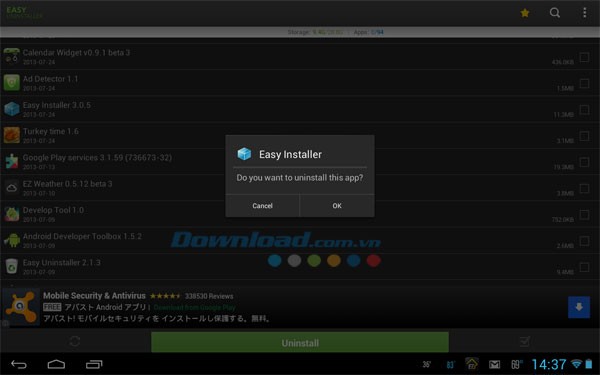Cancel the uninstall dialog
This screenshot has width=600, height=375.
click(262, 205)
